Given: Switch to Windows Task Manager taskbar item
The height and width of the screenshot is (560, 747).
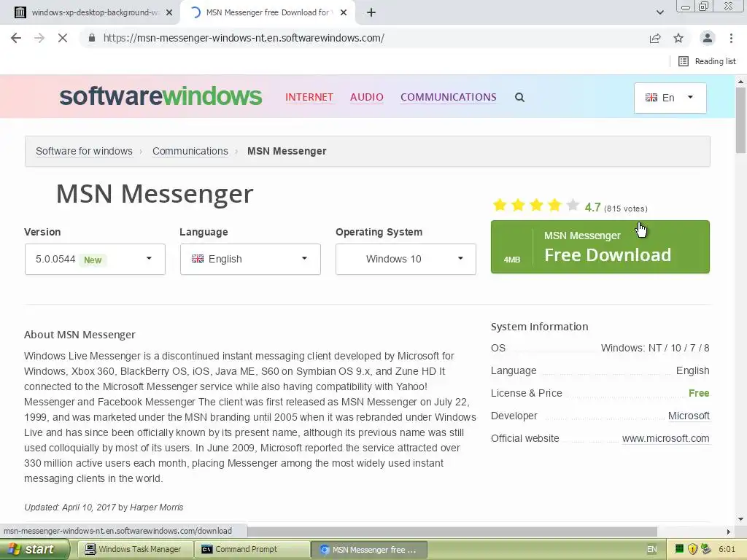Looking at the screenshot, I should tap(134, 549).
